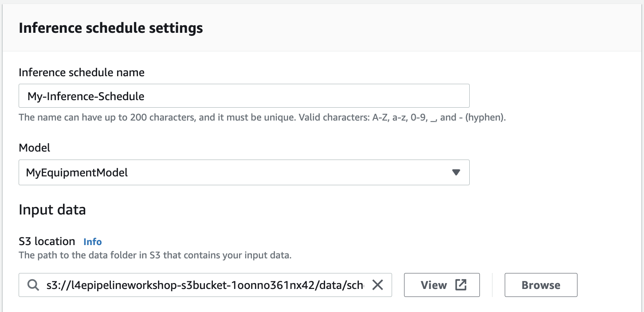Click the S3 data folder description text
The height and width of the screenshot is (312, 644).
tap(155, 255)
